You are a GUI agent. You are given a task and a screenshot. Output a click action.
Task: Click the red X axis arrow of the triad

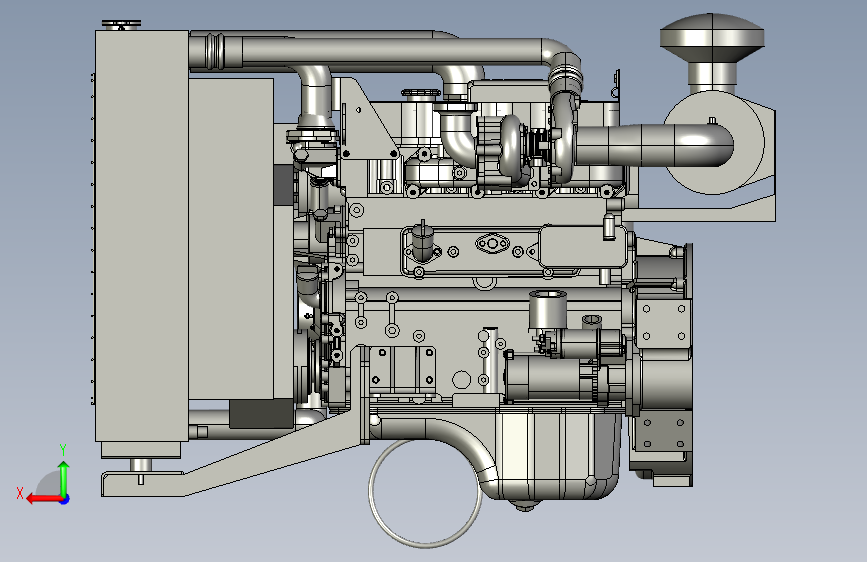(43, 499)
